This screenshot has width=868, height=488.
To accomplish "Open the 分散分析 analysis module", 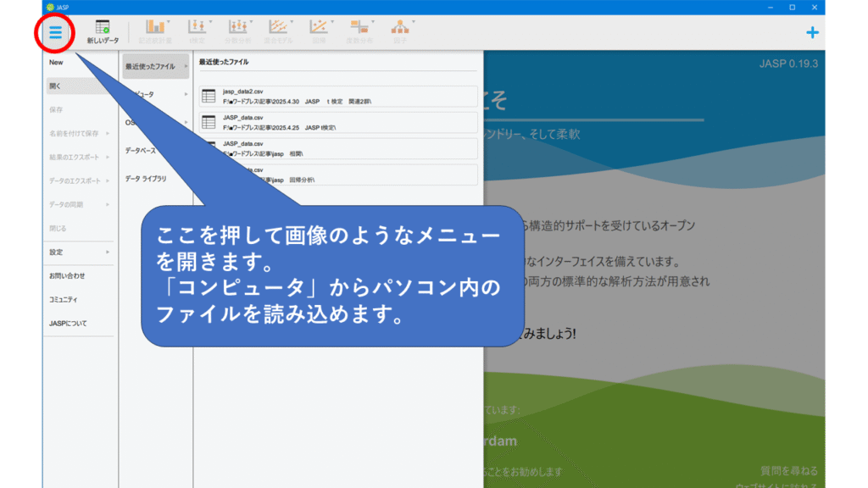I will (238, 32).
